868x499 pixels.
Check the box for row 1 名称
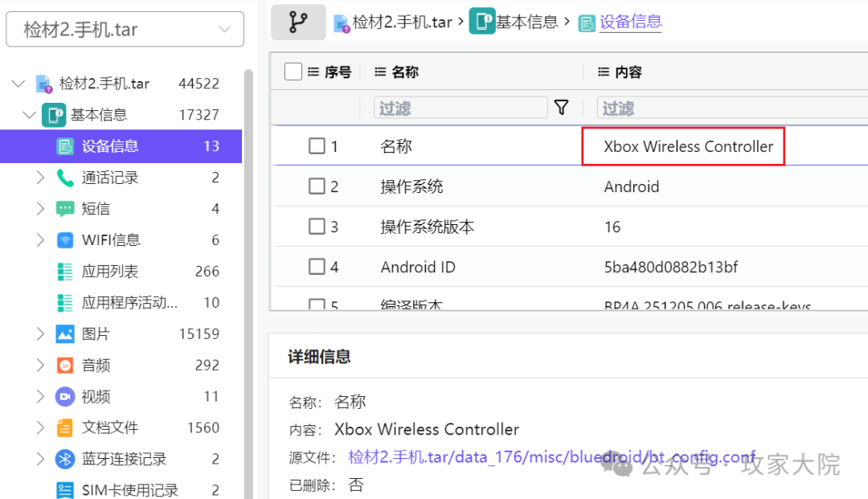pyautogui.click(x=317, y=146)
